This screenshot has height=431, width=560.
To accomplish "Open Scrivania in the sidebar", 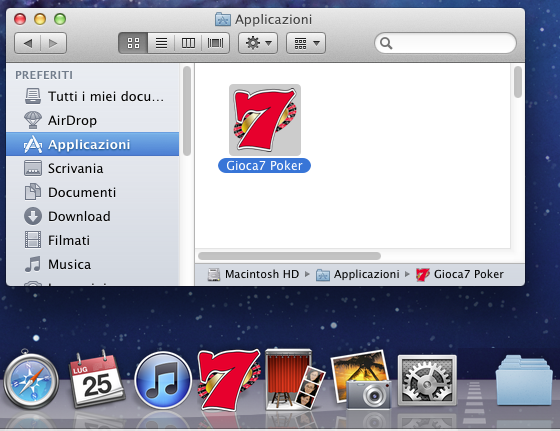I will tap(93, 168).
